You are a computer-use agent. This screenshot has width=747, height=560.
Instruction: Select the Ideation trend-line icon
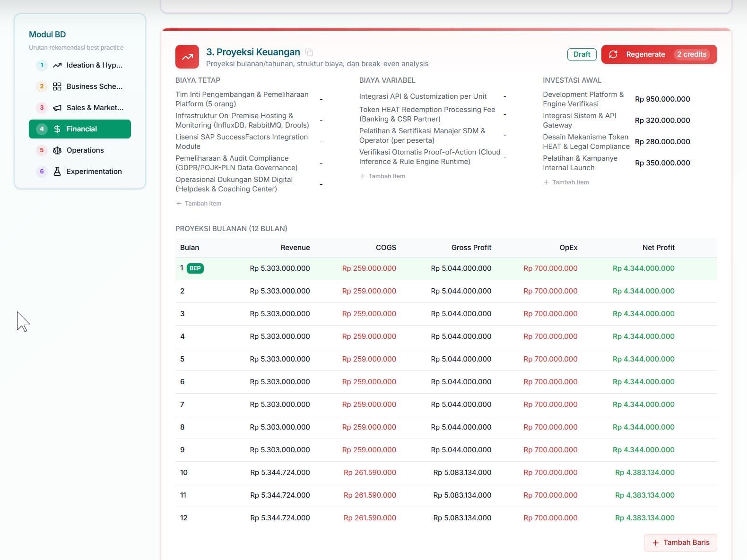pyautogui.click(x=57, y=65)
